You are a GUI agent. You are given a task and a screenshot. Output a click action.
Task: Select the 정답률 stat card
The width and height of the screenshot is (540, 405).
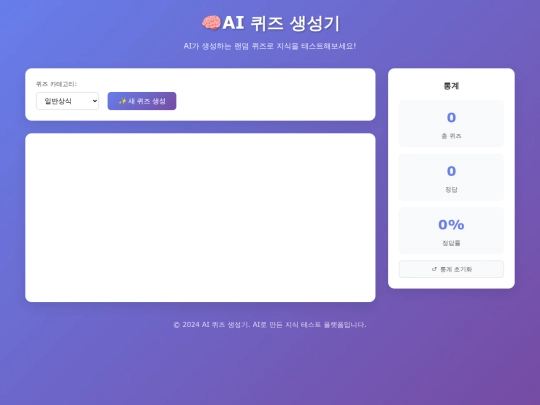click(x=451, y=230)
